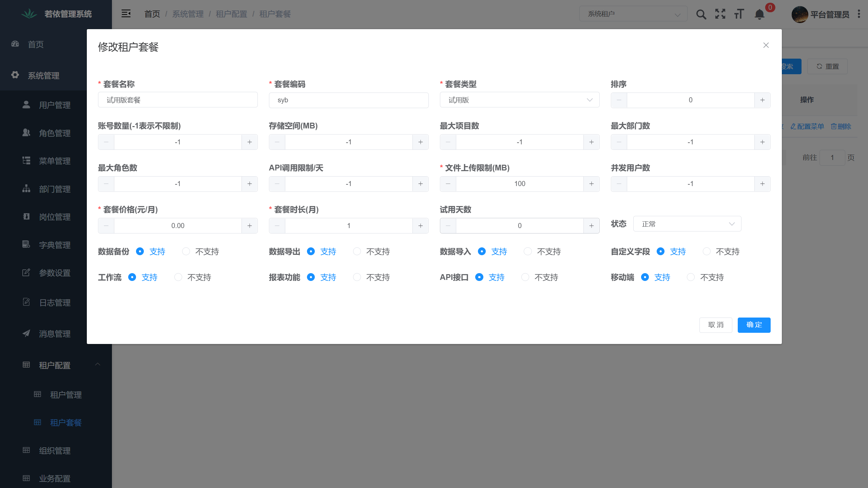This screenshot has width=868, height=488.
Task: Toggle fullscreen mode icon
Action: [x=720, y=14]
